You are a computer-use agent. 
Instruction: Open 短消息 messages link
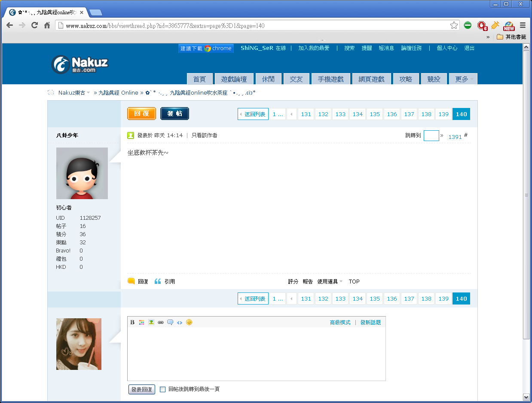click(386, 48)
